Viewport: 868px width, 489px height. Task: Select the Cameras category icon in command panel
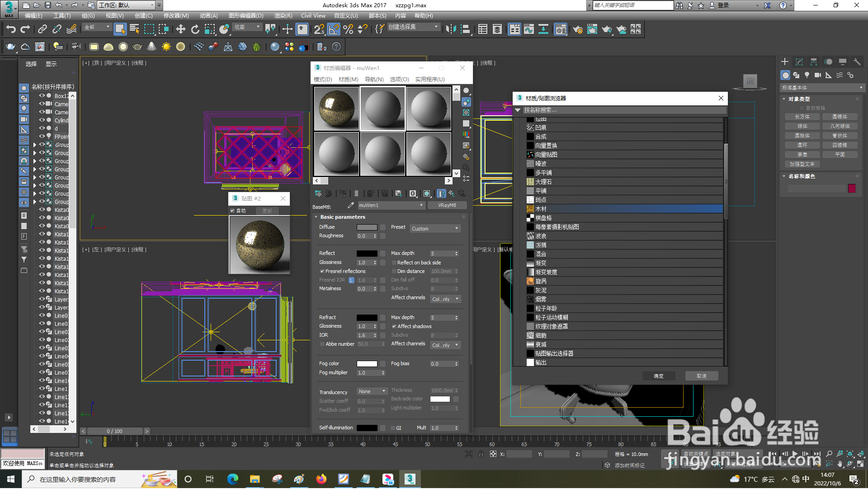click(818, 75)
